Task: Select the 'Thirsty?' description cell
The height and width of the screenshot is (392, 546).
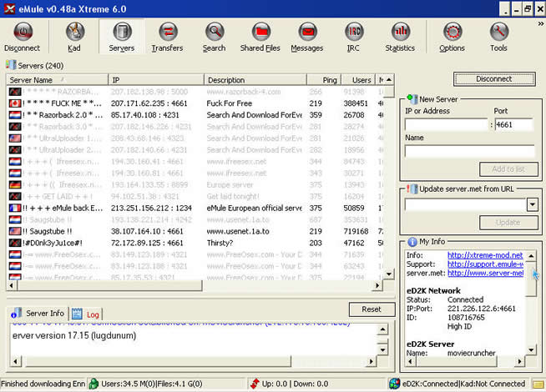Action: 220,243
